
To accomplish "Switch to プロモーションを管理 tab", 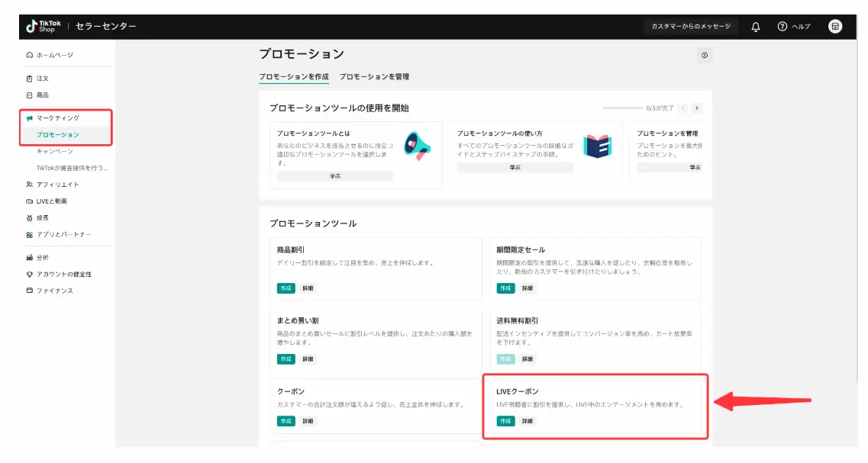I will (x=374, y=77).
